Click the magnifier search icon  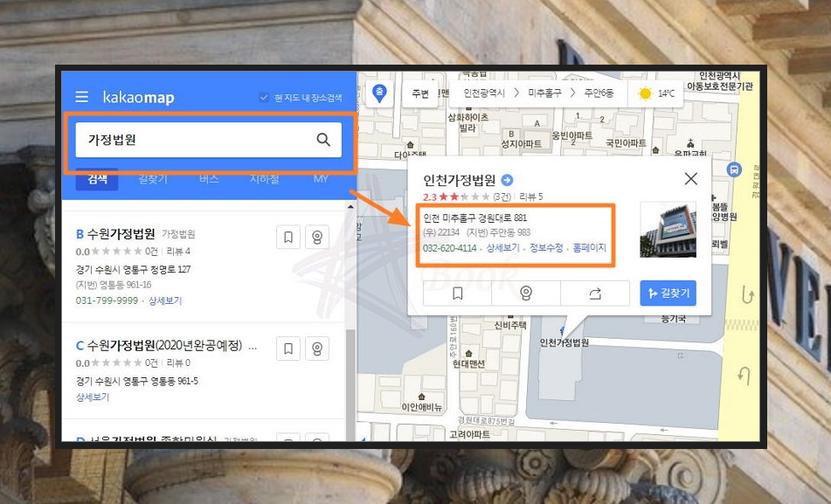(x=323, y=140)
